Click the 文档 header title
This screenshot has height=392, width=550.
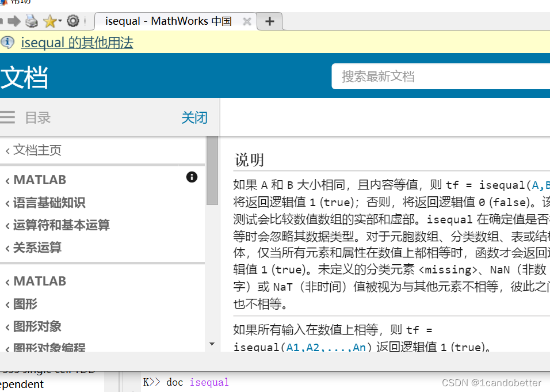point(24,77)
